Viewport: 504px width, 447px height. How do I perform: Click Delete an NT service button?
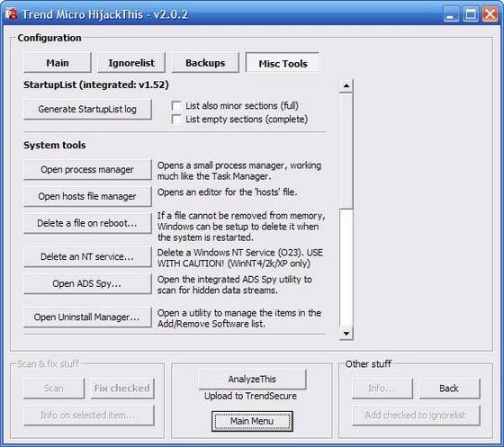click(x=87, y=257)
